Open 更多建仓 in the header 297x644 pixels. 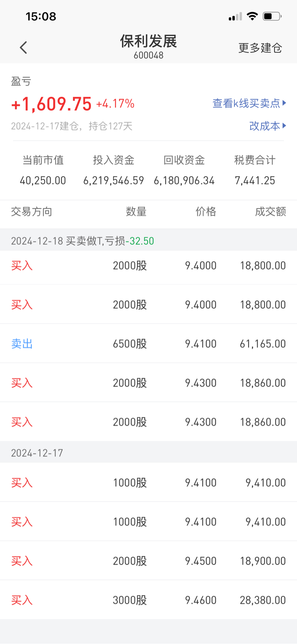(260, 48)
